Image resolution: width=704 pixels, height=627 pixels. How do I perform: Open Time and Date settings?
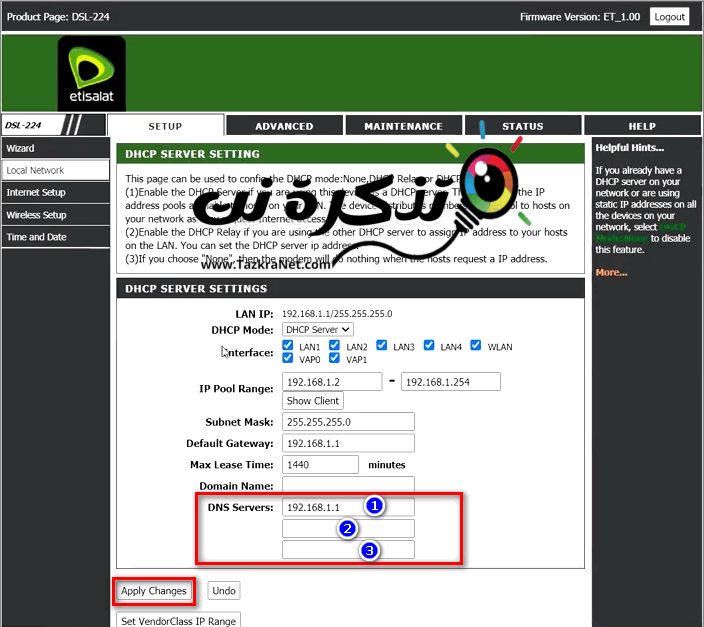[x=56, y=237]
